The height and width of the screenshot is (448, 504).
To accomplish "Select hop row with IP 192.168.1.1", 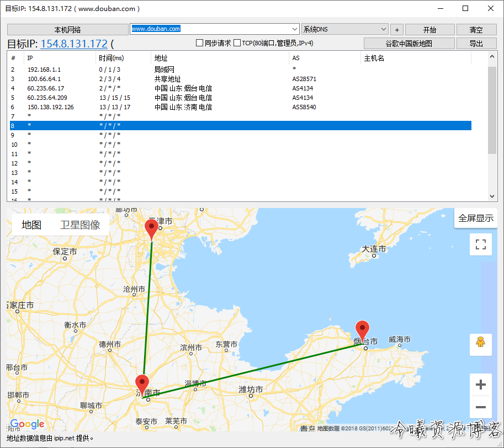I will pos(241,70).
